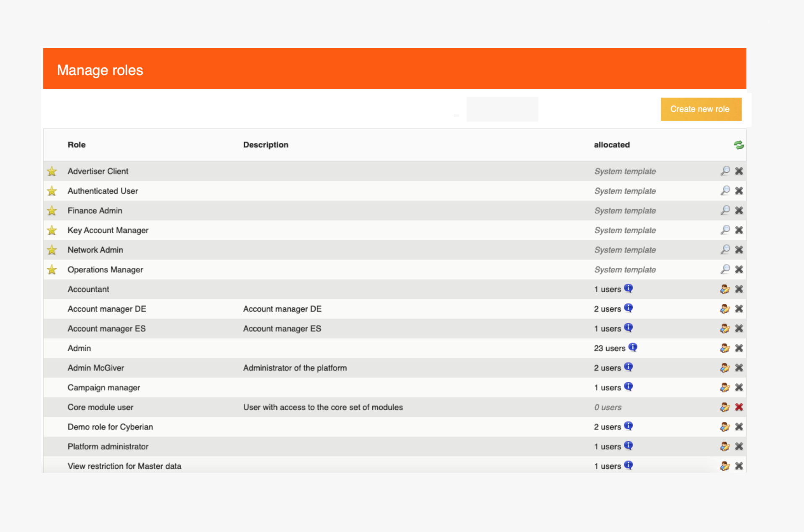This screenshot has height=532, width=804.
Task: Delete the Key Account Manager role
Action: coord(739,230)
